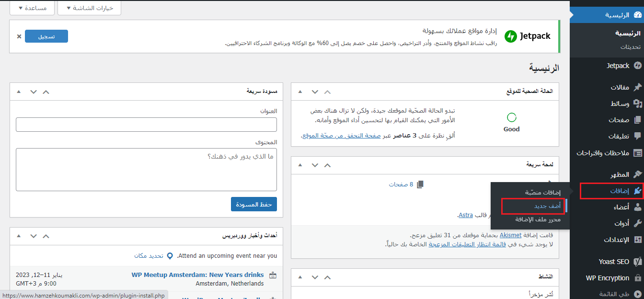Click the user icon beside أعضاء
The image size is (644, 299).
coord(637,207)
